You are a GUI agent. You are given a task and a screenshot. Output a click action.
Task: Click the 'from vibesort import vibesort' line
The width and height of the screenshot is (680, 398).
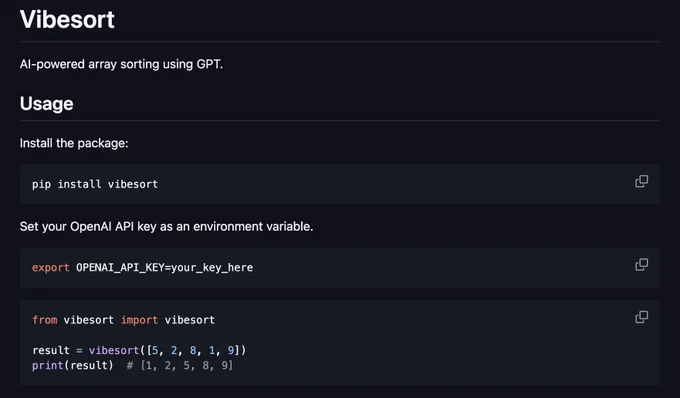(124, 320)
